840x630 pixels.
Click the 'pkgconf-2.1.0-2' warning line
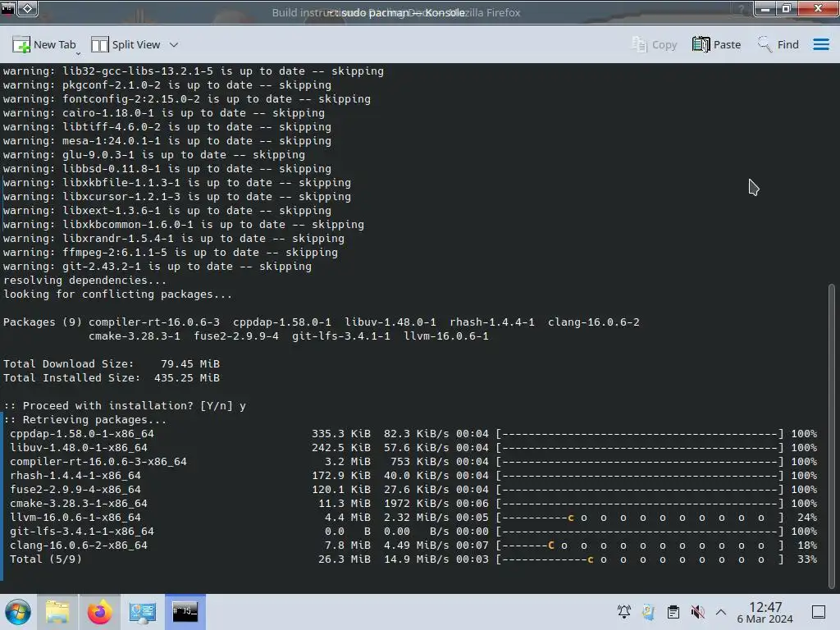[x=167, y=84]
